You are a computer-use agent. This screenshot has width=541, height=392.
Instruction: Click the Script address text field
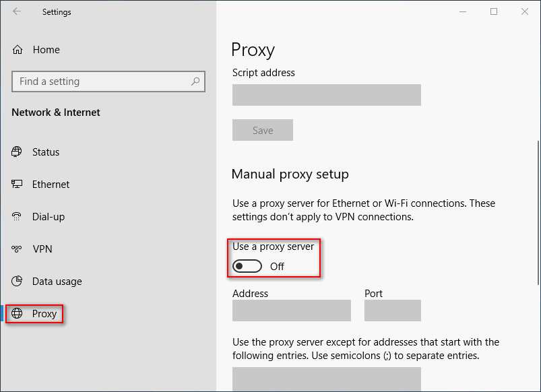(x=326, y=95)
